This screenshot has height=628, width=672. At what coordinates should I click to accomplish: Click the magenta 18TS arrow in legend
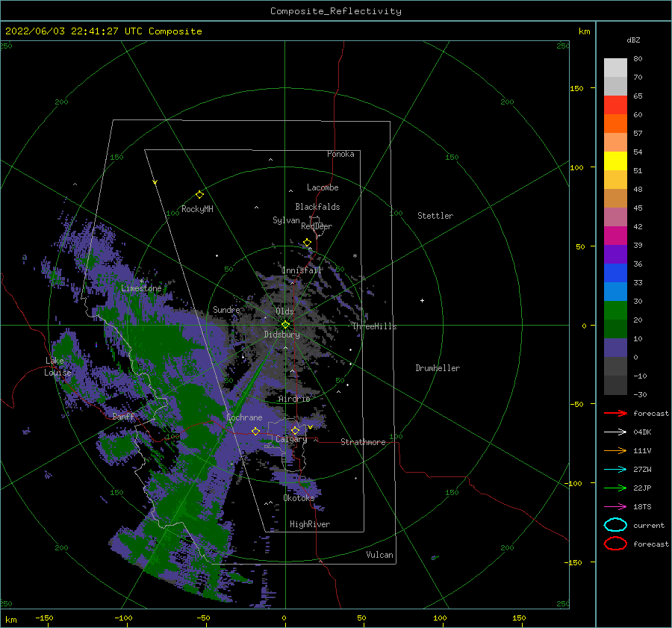click(615, 506)
